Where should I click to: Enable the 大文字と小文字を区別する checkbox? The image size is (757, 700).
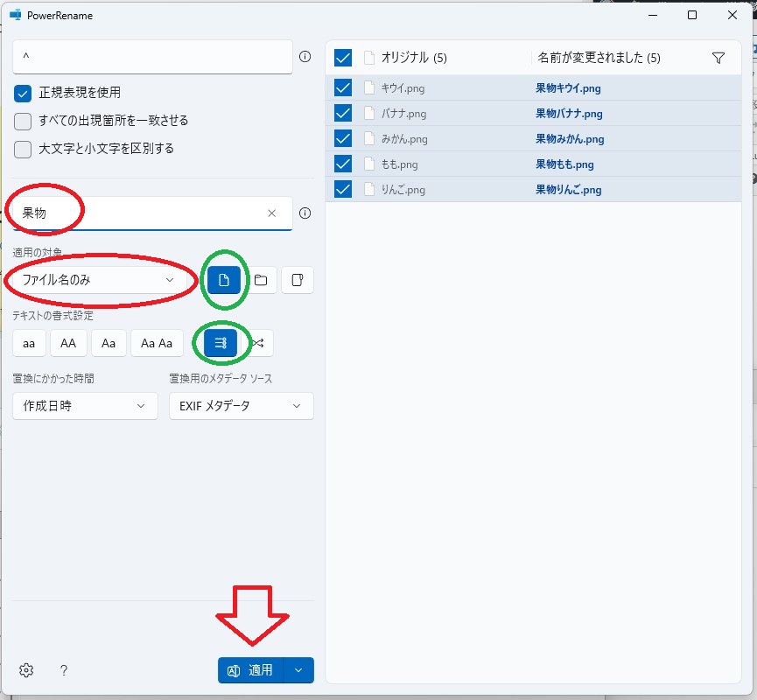[x=23, y=149]
